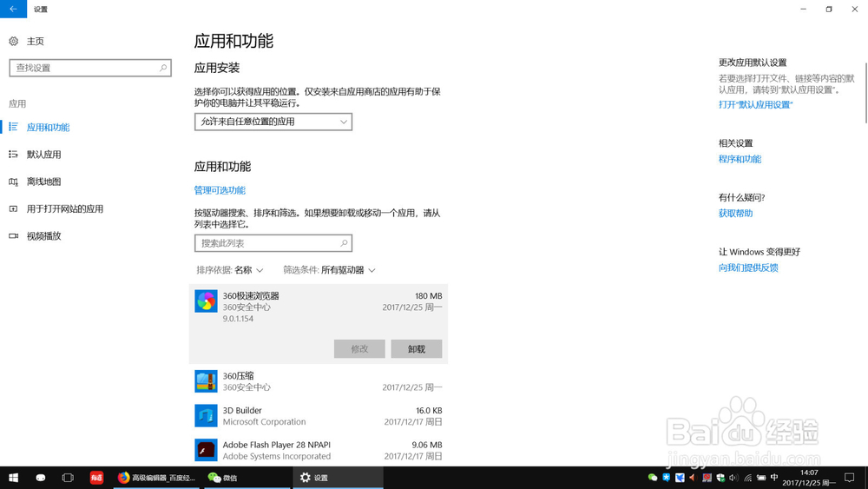Open 默认应用 in the sidebar
The width and height of the screenshot is (868, 489).
pyautogui.click(x=43, y=155)
